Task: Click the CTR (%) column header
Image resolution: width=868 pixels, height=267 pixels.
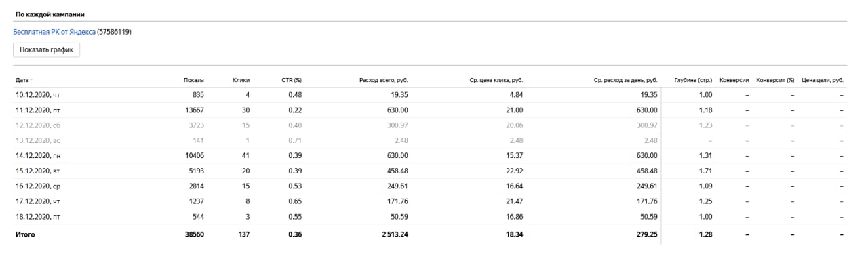Action: 292,80
